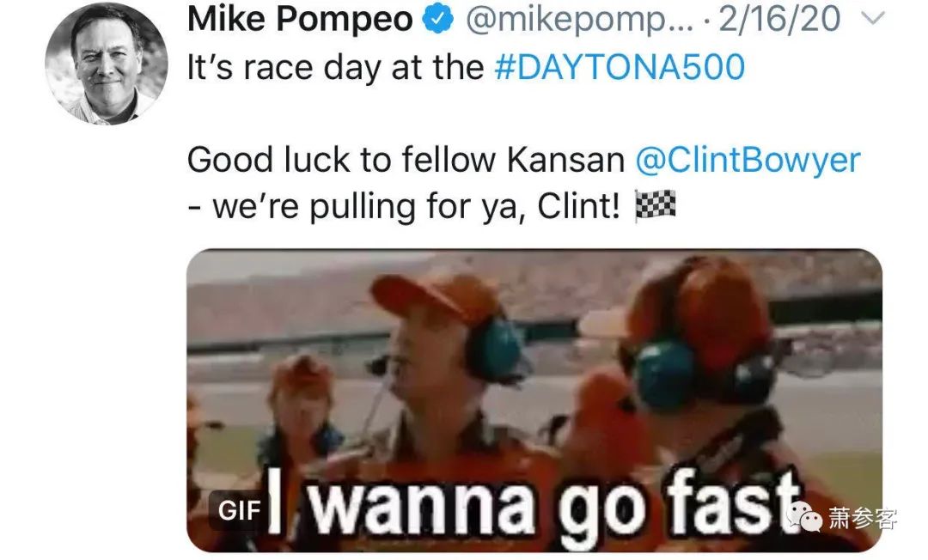Click the 'It's race day at the' text

[x=336, y=67]
